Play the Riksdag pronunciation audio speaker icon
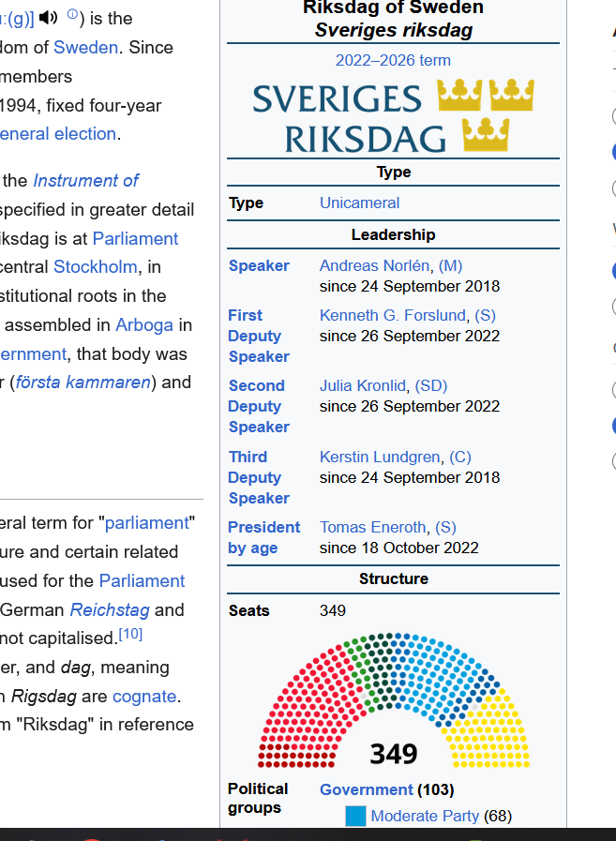Screen dimensions: 616x841 click(x=49, y=18)
